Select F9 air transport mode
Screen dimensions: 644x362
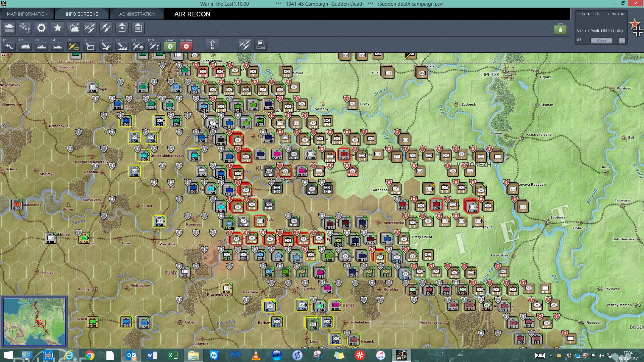138,46
